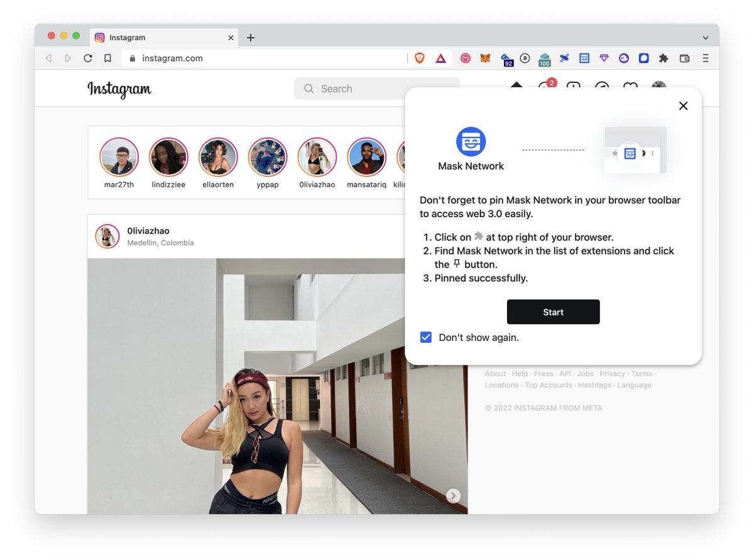This screenshot has width=754, height=560.
Task: Open the Top Accounts footer link
Action: pos(549,385)
